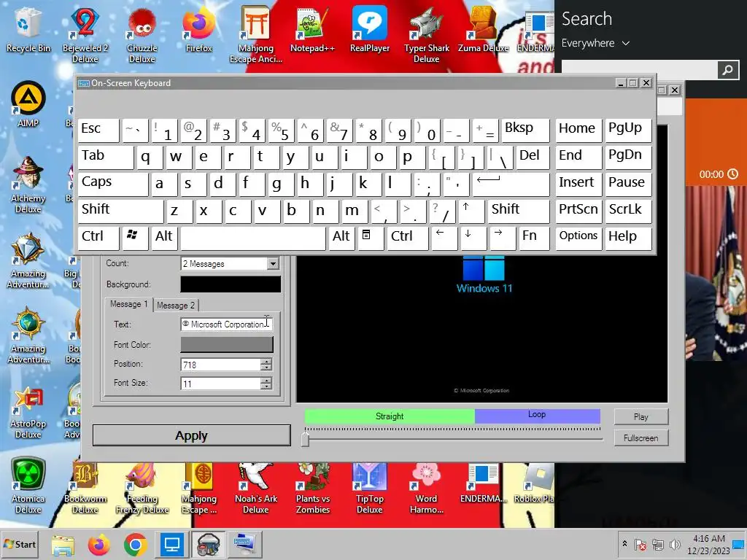Toggle left Alt key on keyboard
This screenshot has width=747, height=560.
pos(164,238)
